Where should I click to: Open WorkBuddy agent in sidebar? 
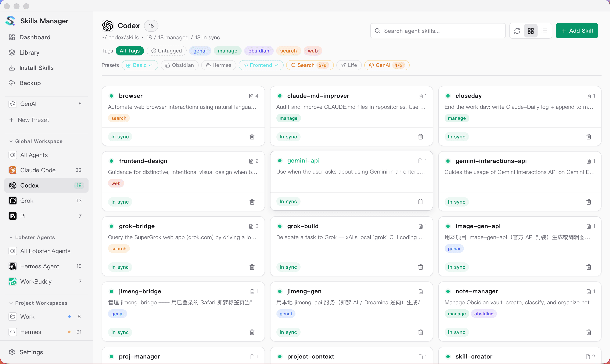46,281
